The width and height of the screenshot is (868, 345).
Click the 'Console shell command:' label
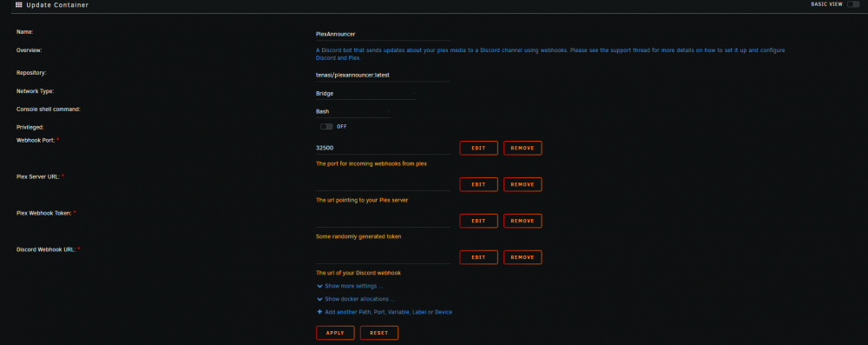pyautogui.click(x=49, y=109)
